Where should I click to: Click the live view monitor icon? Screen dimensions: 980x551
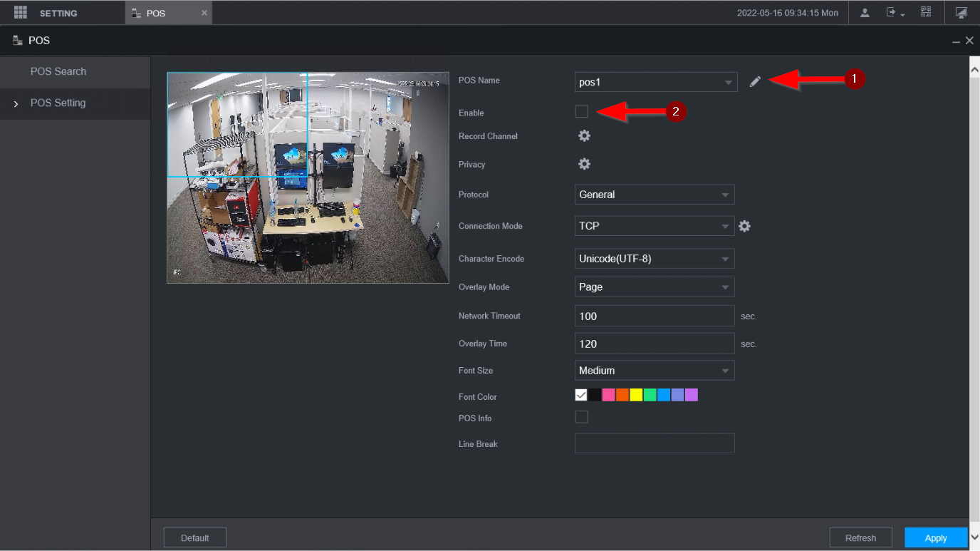coord(961,13)
